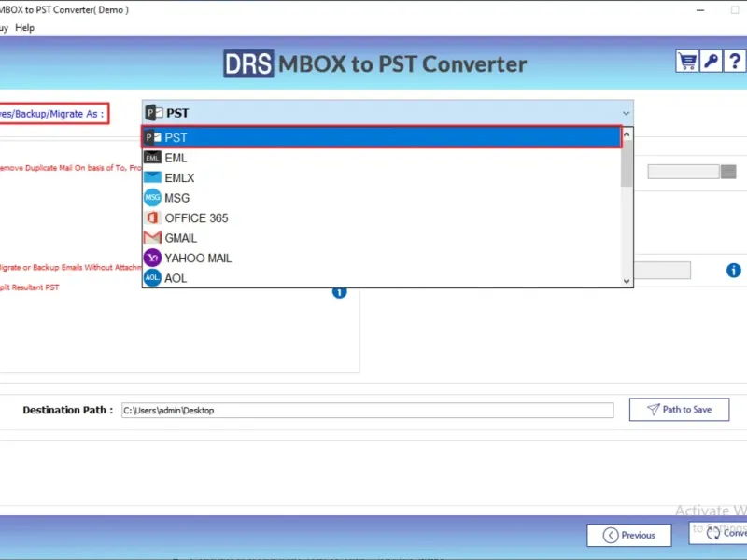Choose EML from the format list
The image size is (747, 560).
(x=382, y=158)
